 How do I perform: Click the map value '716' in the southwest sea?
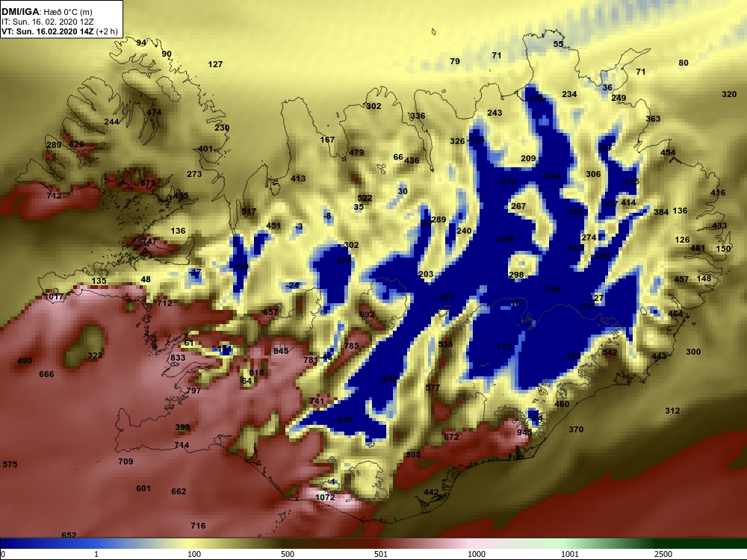pyautogui.click(x=198, y=526)
